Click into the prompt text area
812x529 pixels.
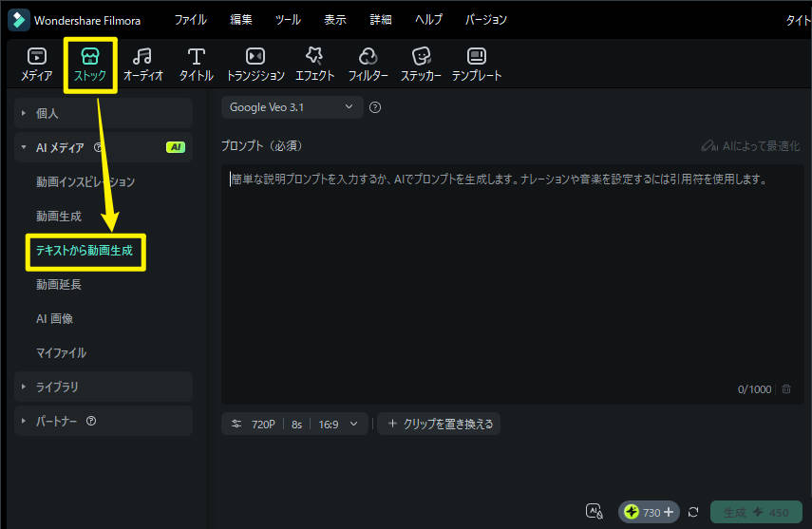click(x=512, y=285)
